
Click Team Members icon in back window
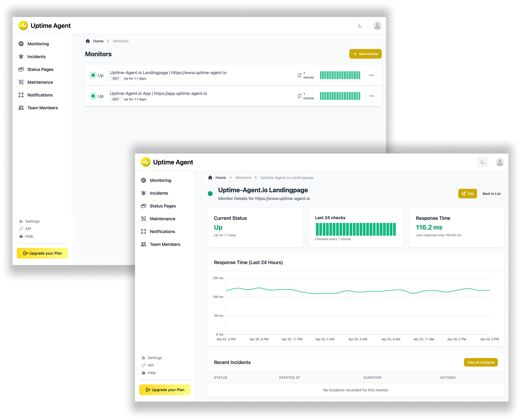(21, 108)
